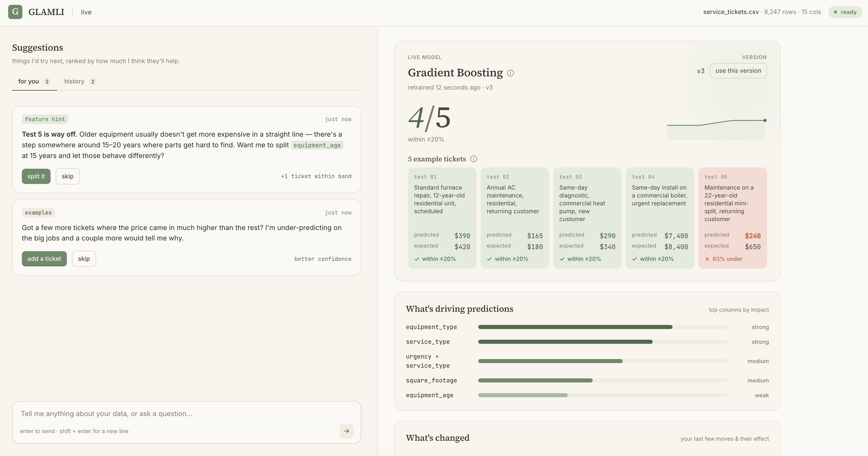Focus the 'Tell me anything about your data' input
Viewport: 868px width, 456px height.
[187, 414]
